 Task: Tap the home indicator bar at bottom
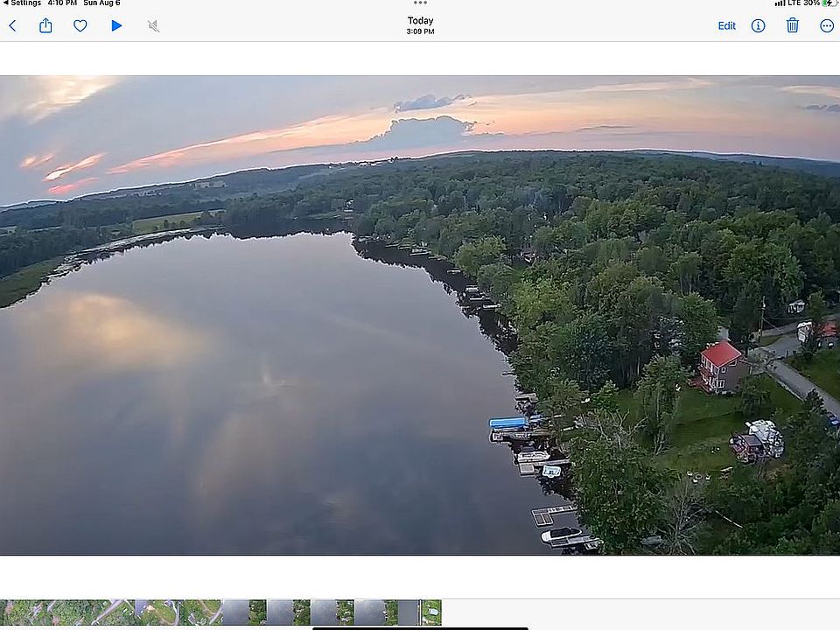tap(420, 626)
